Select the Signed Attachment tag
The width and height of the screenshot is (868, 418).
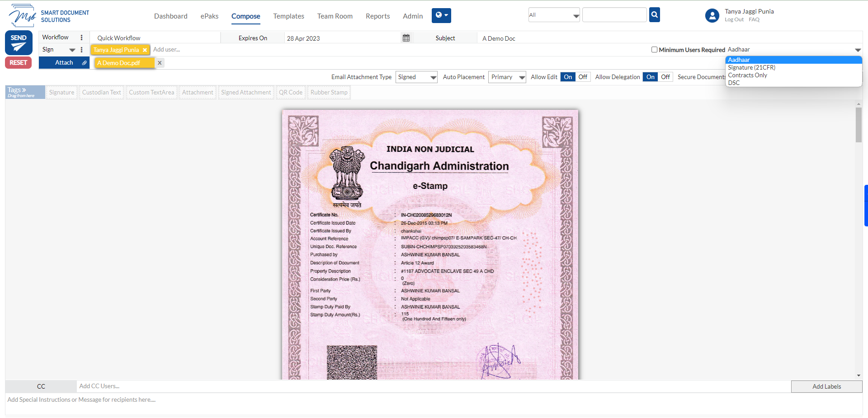pyautogui.click(x=246, y=92)
